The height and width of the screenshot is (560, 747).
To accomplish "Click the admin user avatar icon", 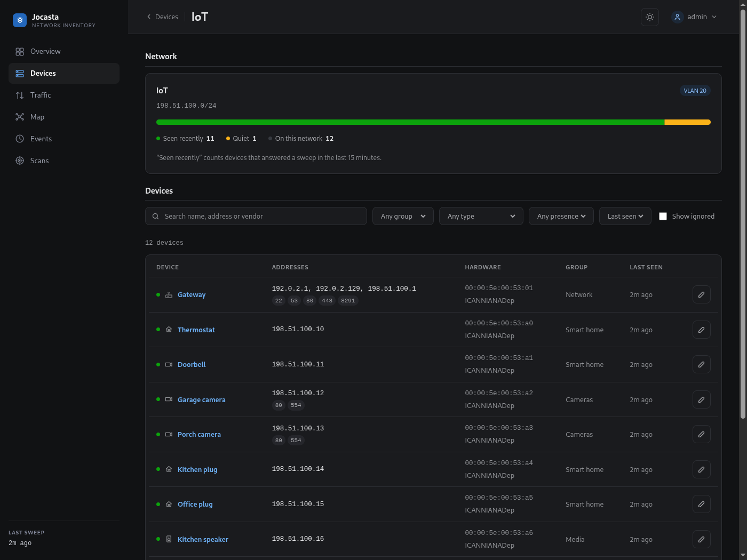I will pos(677,17).
